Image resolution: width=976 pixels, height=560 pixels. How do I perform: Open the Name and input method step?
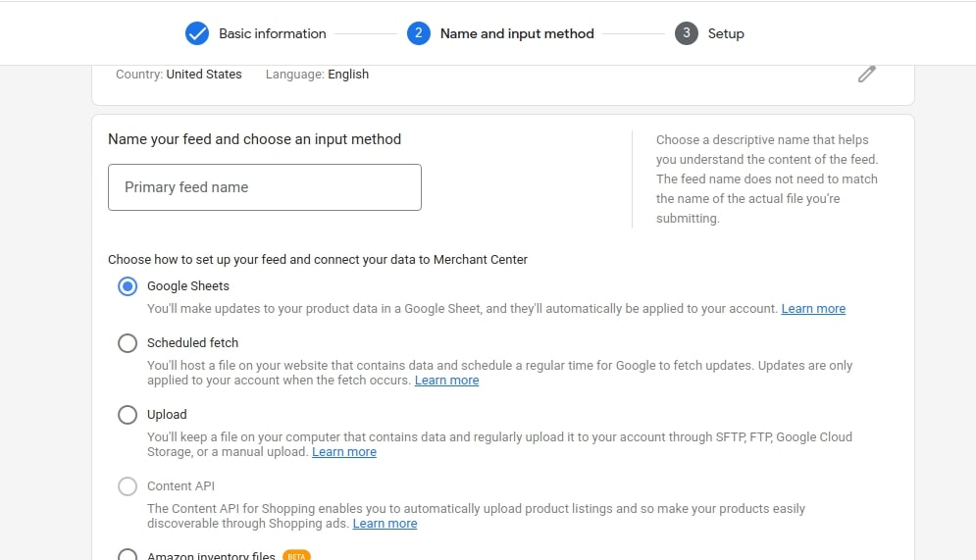(517, 33)
